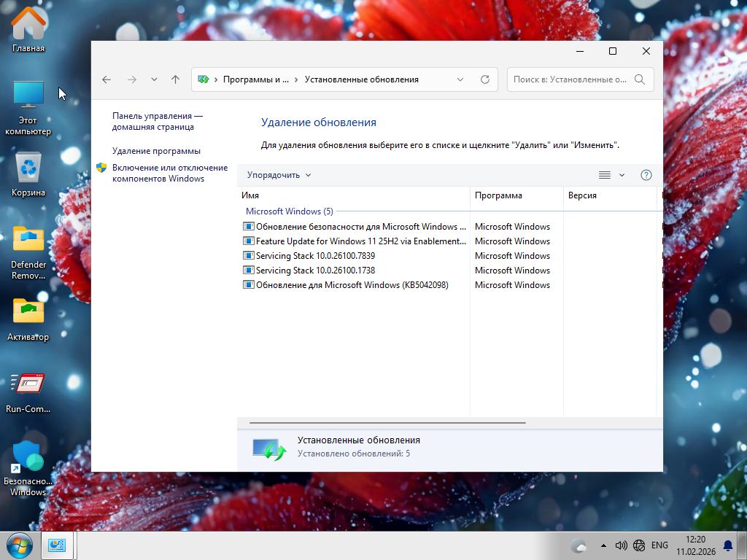Open Удаление программы link

156,151
